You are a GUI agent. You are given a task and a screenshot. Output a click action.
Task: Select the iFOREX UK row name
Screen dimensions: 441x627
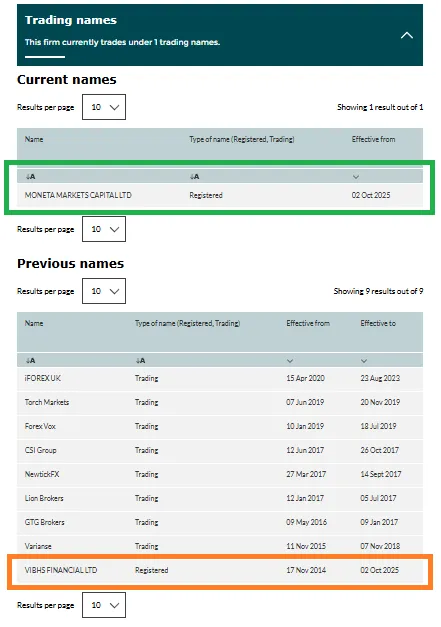43,378
